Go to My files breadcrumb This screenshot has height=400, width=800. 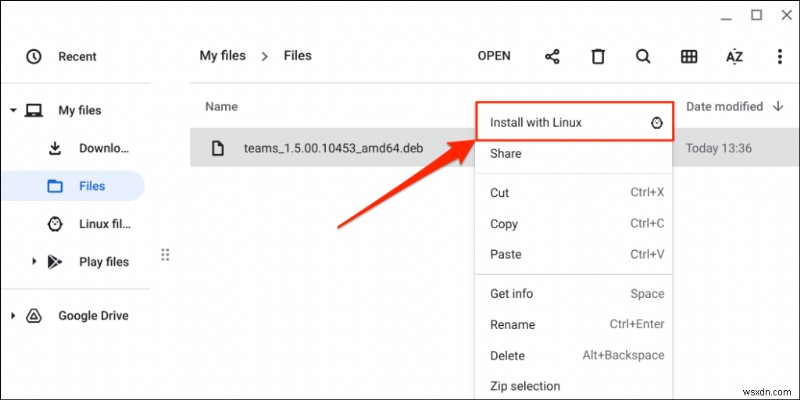point(222,55)
